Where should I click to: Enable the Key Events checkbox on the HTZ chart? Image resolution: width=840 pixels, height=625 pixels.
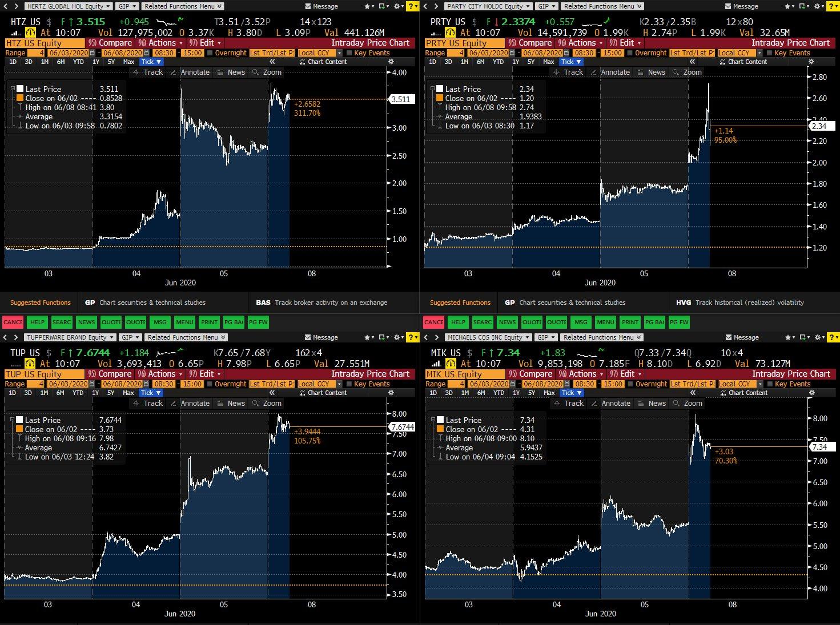(x=349, y=53)
